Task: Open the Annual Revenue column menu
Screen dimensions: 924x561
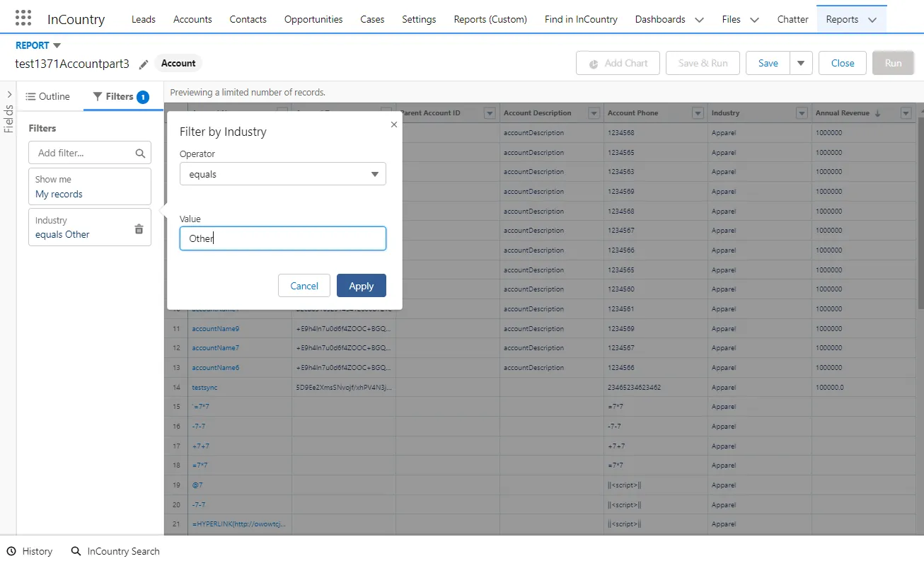Action: (906, 113)
